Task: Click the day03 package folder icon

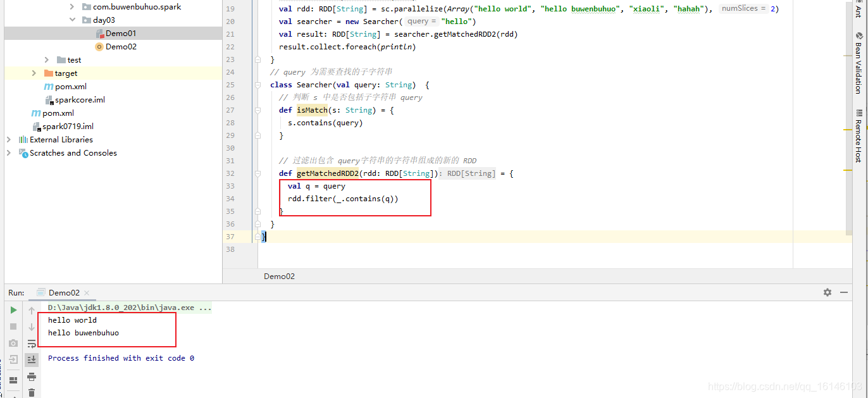Action: [x=87, y=20]
